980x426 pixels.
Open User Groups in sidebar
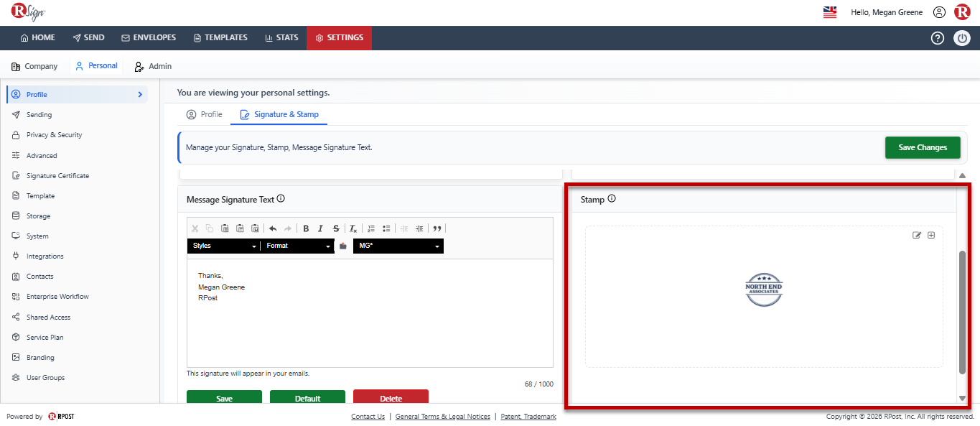click(46, 378)
